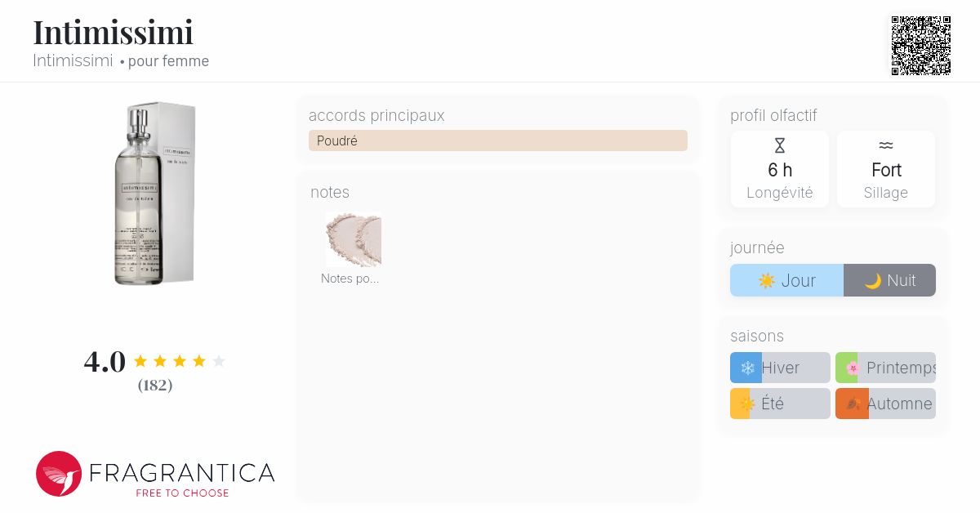The image size is (980, 513).
Task: Click the Fragrantica hummingbird logo
Action: 59,474
